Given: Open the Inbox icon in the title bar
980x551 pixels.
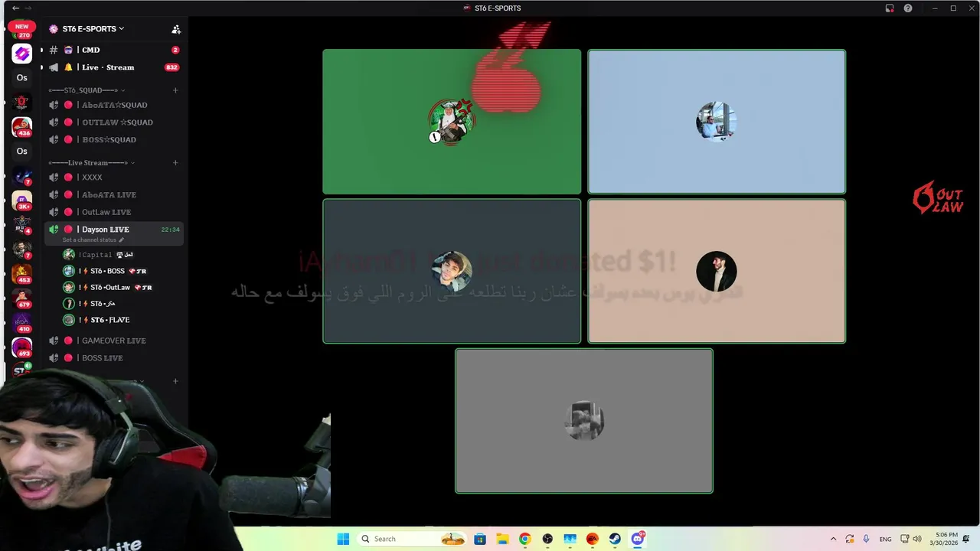Looking at the screenshot, I should click(890, 8).
